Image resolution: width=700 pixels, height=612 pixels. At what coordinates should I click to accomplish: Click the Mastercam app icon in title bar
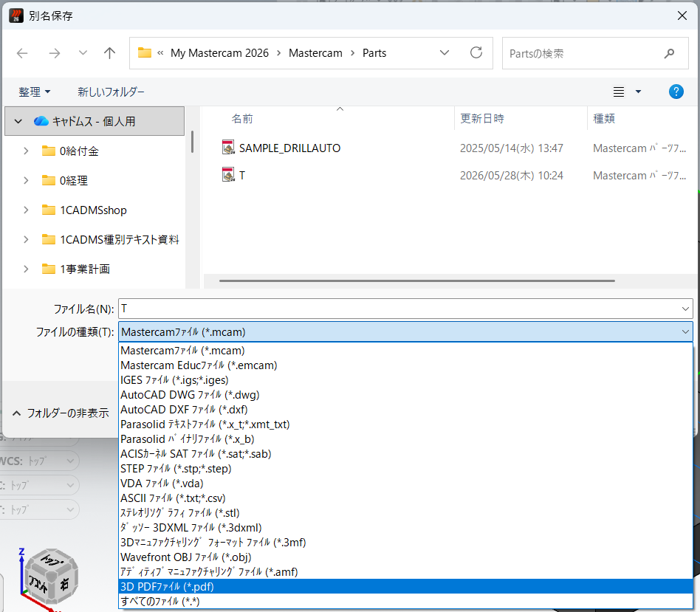coord(16,16)
